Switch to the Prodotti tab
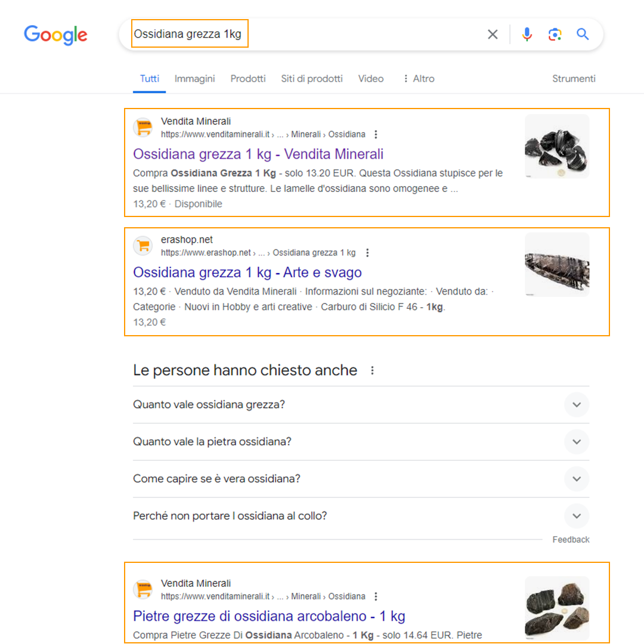This screenshot has width=644, height=644. click(x=248, y=79)
